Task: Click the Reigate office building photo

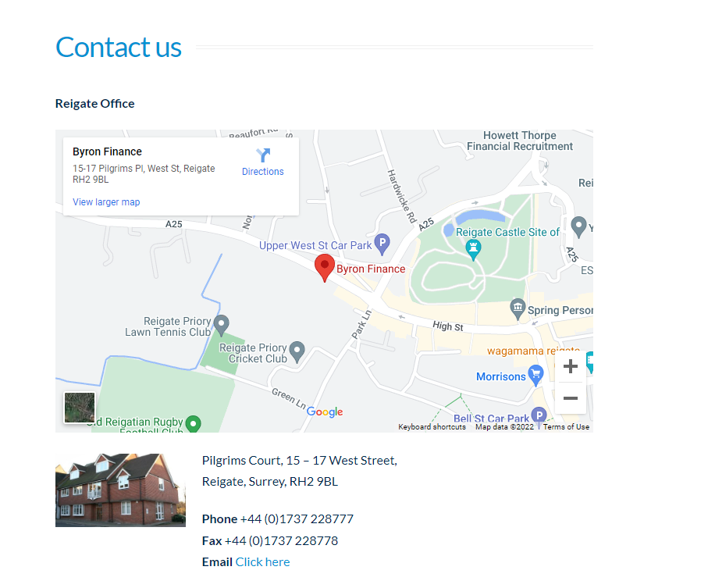Action: point(120,490)
